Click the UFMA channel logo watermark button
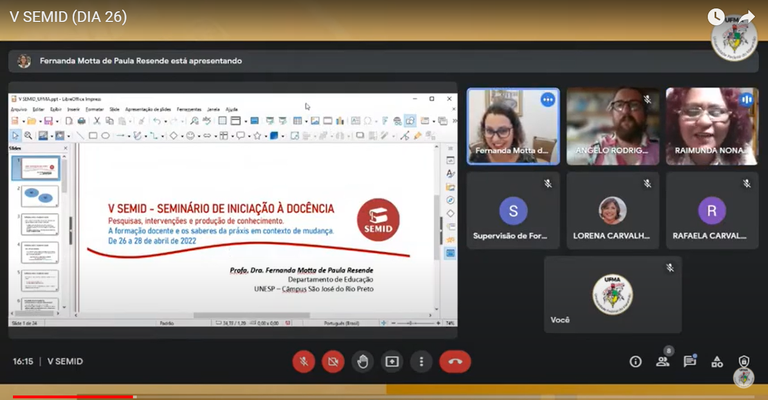The image size is (768, 400). pos(744,376)
